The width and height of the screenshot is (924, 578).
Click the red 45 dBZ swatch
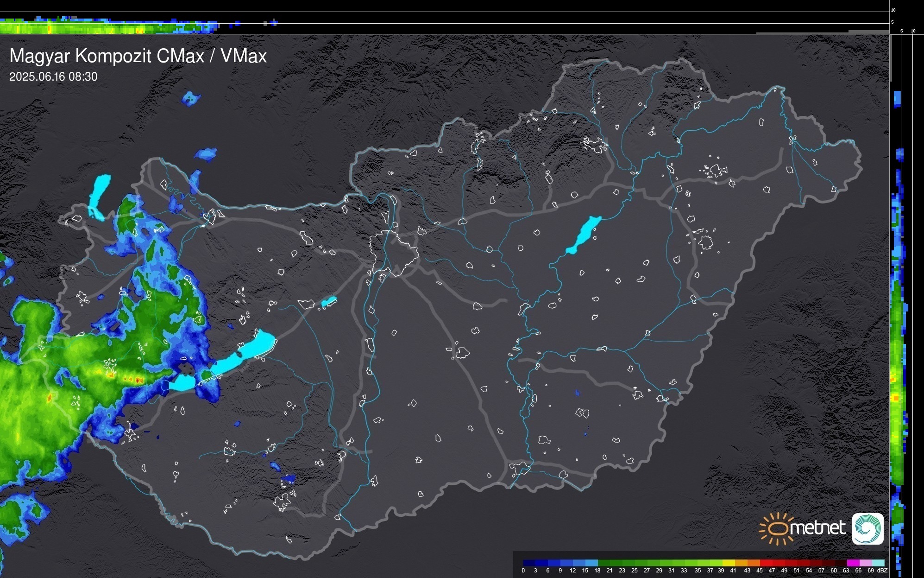[766, 563]
